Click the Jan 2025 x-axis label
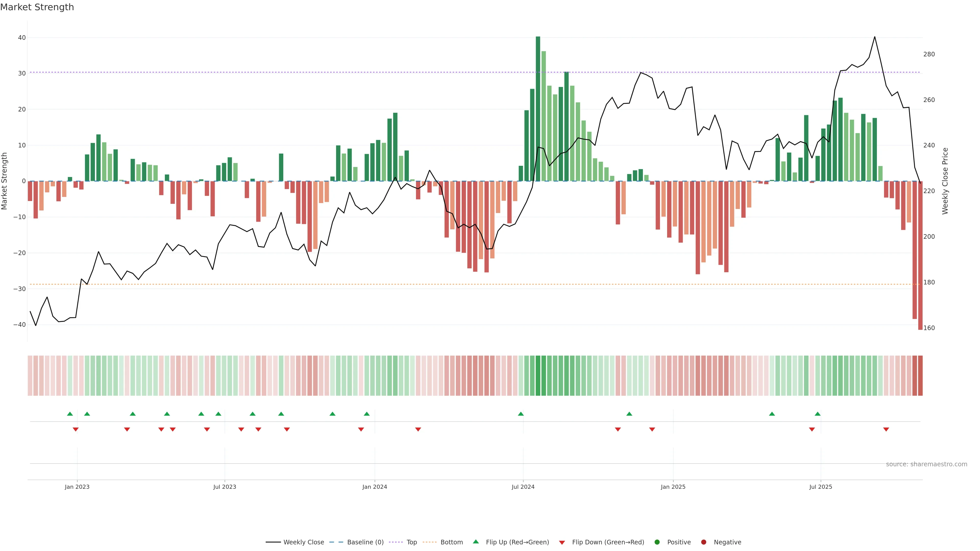This screenshot has width=980, height=551. 673,487
